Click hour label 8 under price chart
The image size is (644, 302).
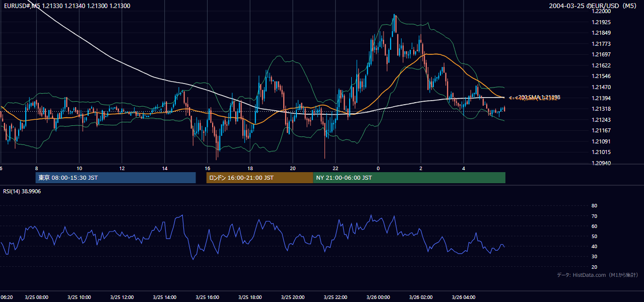(x=36, y=168)
